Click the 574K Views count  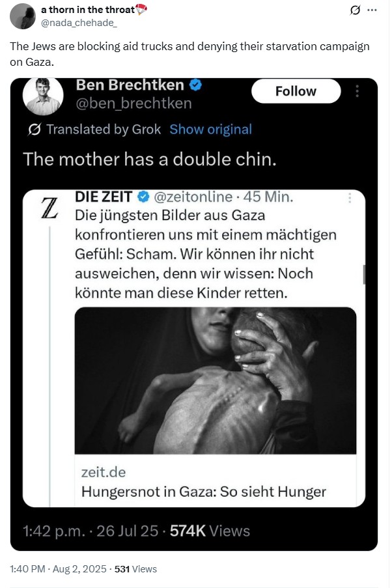(x=210, y=531)
